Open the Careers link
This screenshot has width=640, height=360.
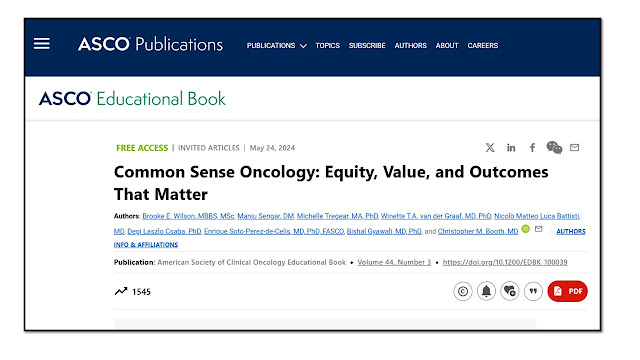coord(482,46)
